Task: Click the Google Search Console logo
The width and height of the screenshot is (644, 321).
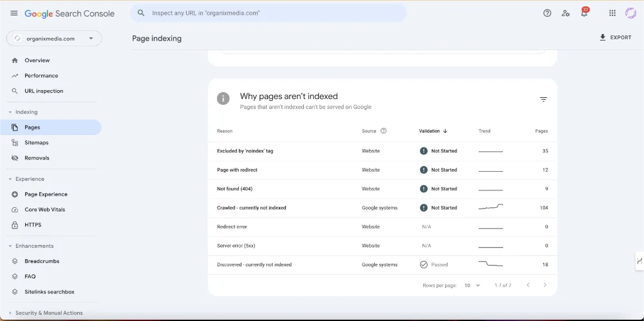Action: click(71, 14)
